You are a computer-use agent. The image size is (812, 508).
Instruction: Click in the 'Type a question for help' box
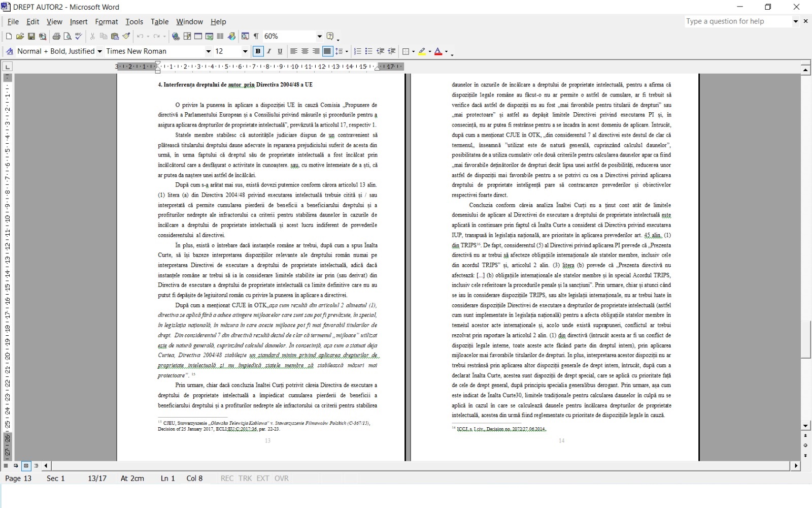pyautogui.click(x=738, y=21)
